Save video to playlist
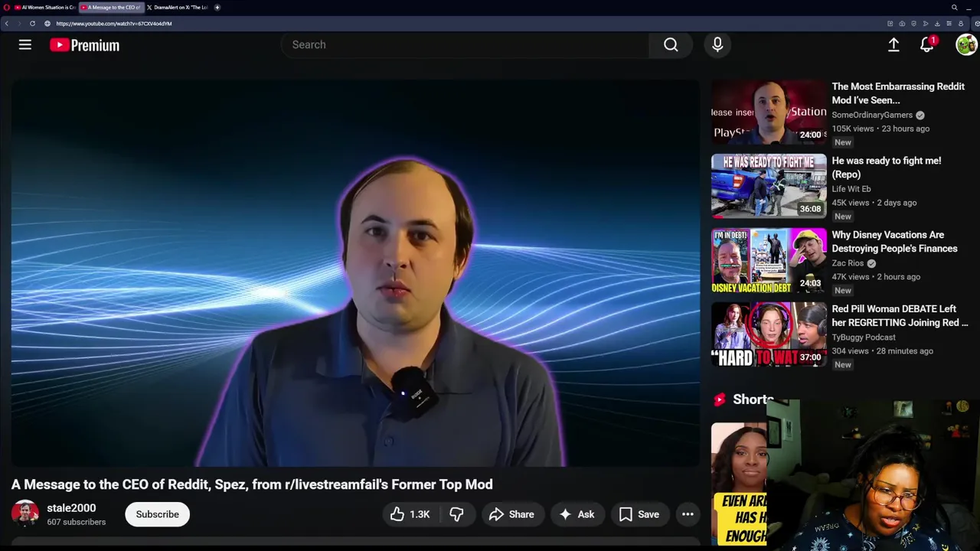 (639, 514)
